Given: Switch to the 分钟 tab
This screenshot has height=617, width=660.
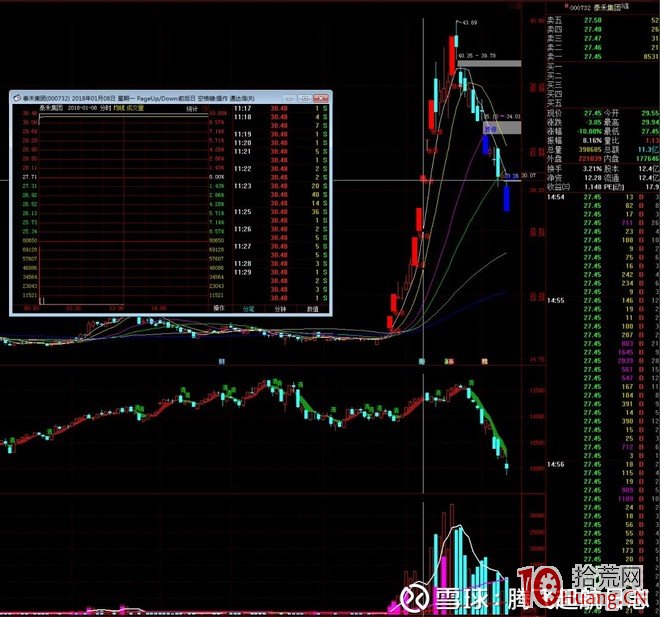Looking at the screenshot, I should point(280,308).
